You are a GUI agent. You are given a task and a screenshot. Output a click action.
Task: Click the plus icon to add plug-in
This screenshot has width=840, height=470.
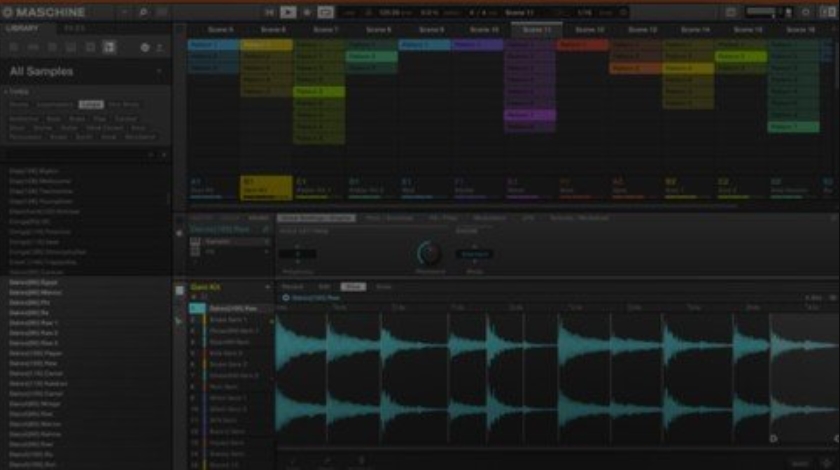[195, 262]
